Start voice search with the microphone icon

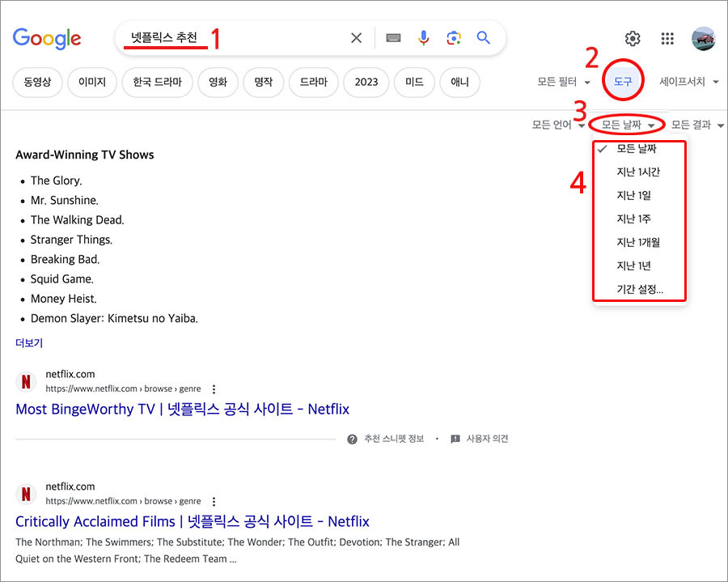pos(423,37)
